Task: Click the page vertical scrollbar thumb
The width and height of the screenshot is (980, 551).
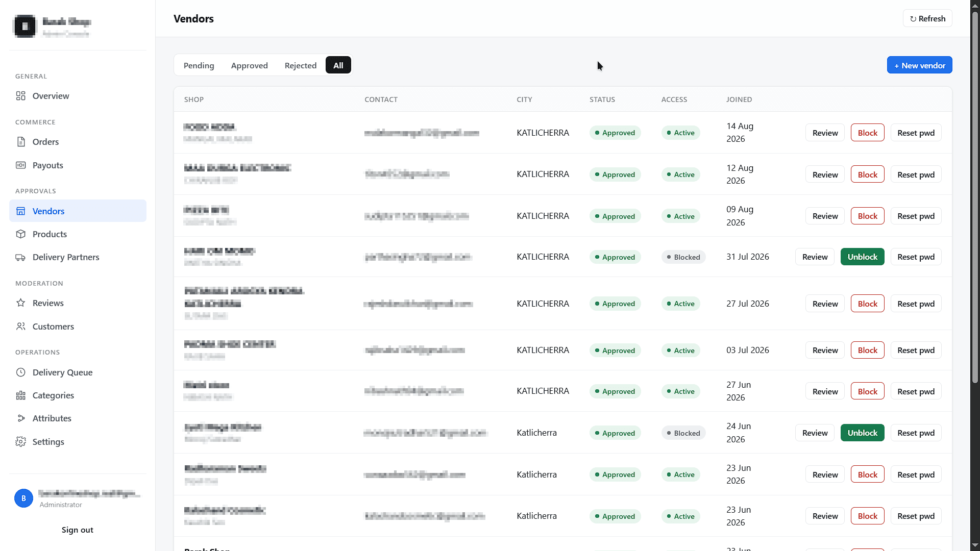Action: [x=975, y=197]
